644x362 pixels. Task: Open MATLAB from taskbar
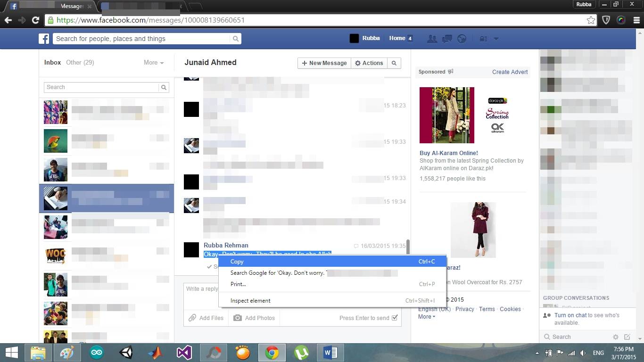tap(155, 353)
